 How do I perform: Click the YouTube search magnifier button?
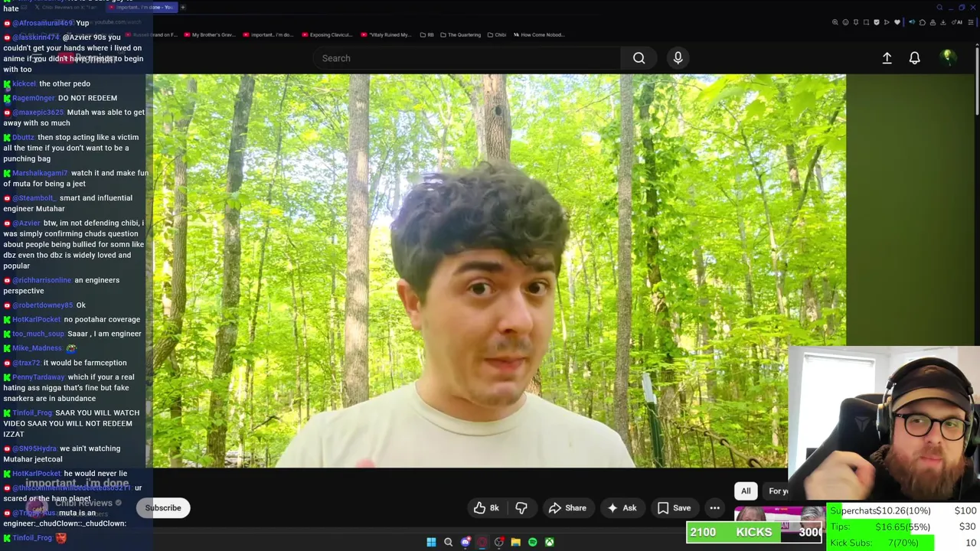point(639,58)
